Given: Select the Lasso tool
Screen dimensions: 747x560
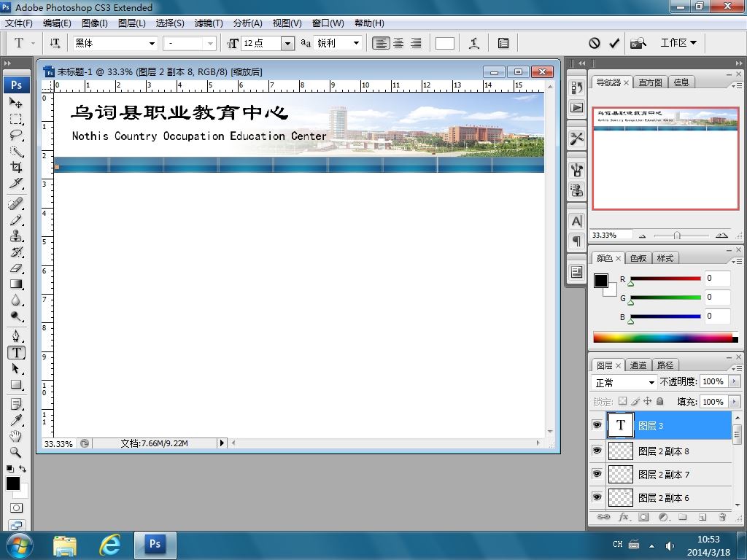Looking at the screenshot, I should point(16,135).
